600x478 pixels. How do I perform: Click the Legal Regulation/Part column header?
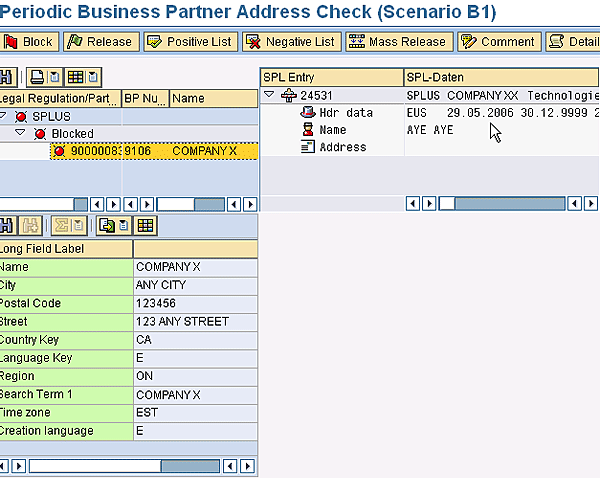60,99
